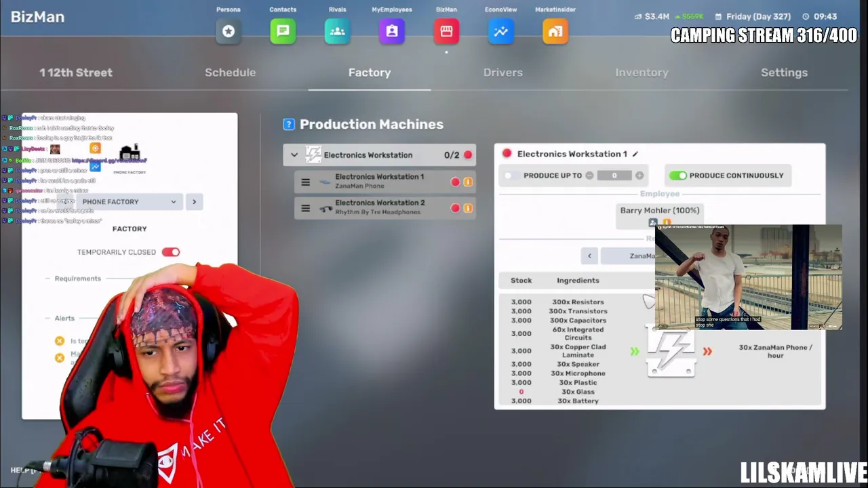This screenshot has width=868, height=488.
Task: Click the Produce Up To amount field
Action: [x=614, y=176]
